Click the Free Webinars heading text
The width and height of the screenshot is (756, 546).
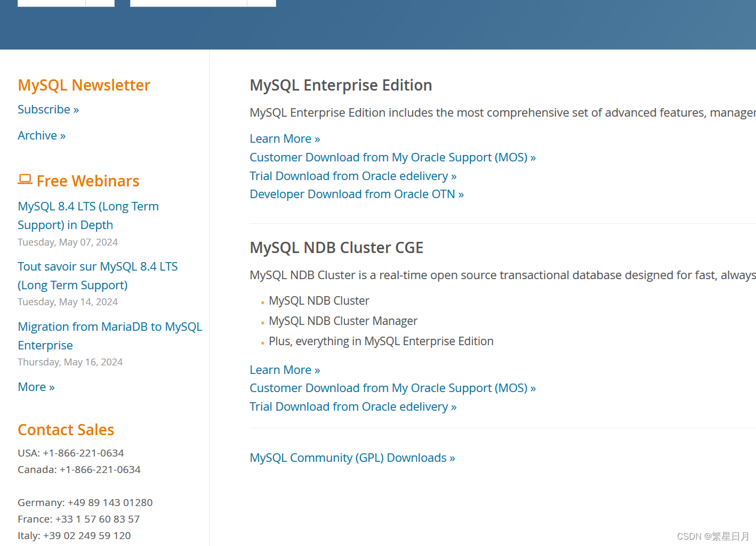[x=88, y=181]
